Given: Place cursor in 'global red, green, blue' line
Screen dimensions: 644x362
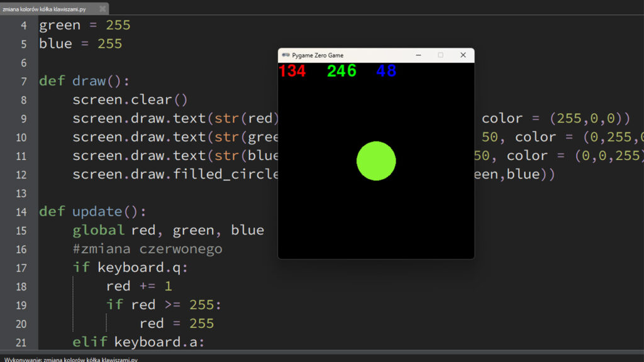Looking at the screenshot, I should (x=168, y=230).
